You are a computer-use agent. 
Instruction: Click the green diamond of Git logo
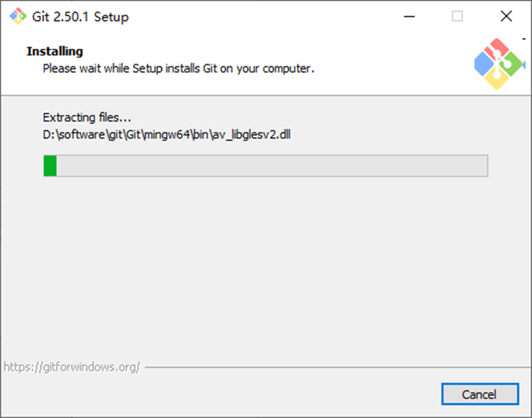(x=513, y=64)
